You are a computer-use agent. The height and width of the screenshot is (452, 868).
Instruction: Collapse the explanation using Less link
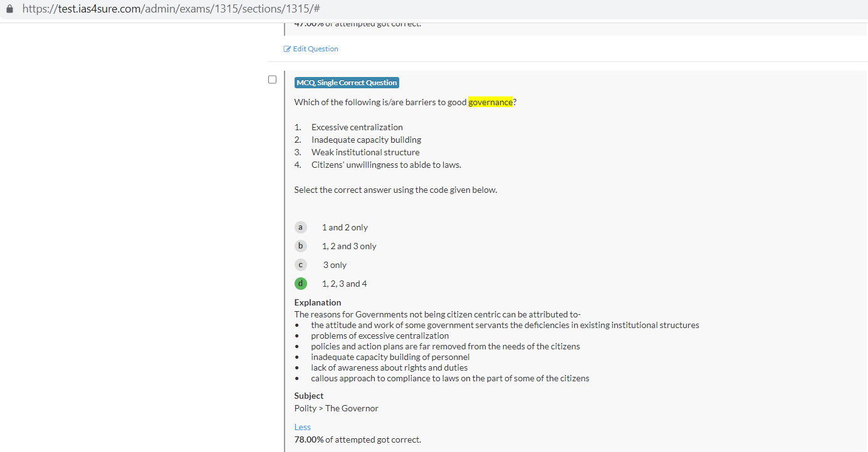[302, 427]
